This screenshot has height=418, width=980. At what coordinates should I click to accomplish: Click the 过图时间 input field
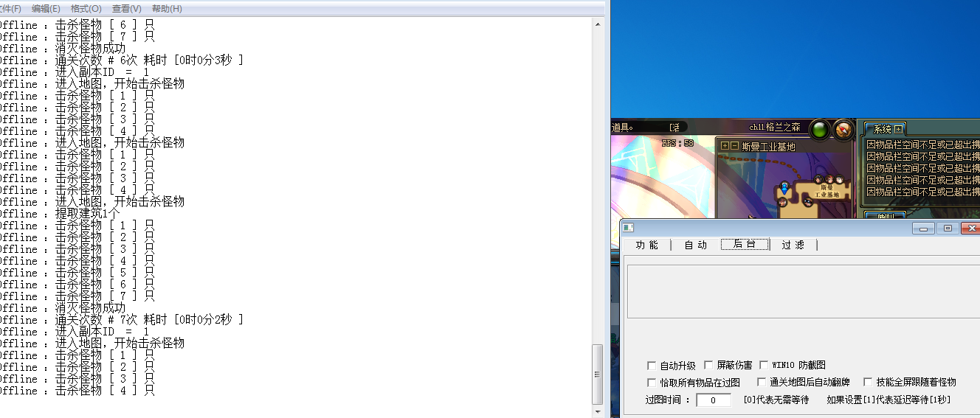tap(713, 400)
